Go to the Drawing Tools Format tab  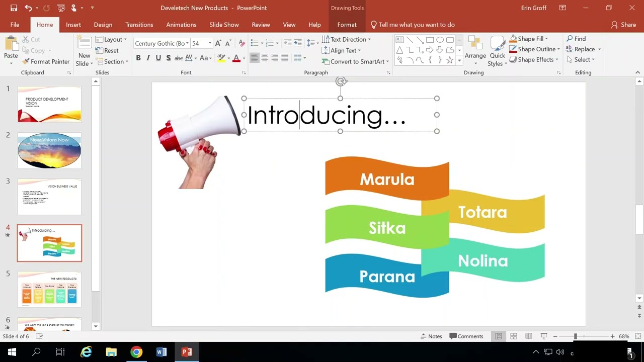(347, 25)
